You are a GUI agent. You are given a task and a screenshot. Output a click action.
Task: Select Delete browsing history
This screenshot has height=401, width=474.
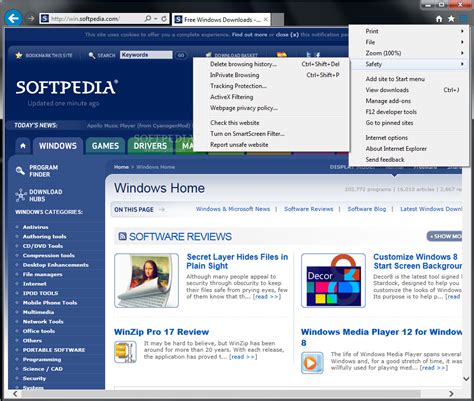(271, 64)
